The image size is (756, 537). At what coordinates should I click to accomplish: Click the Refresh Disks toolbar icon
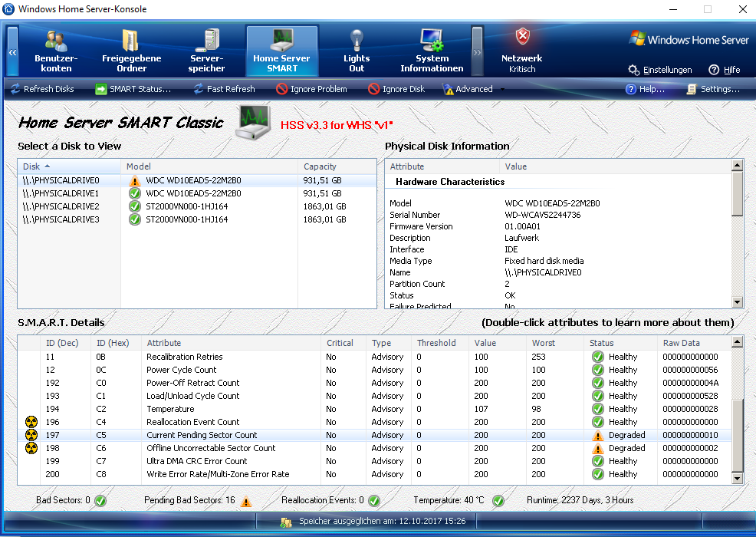pos(15,89)
